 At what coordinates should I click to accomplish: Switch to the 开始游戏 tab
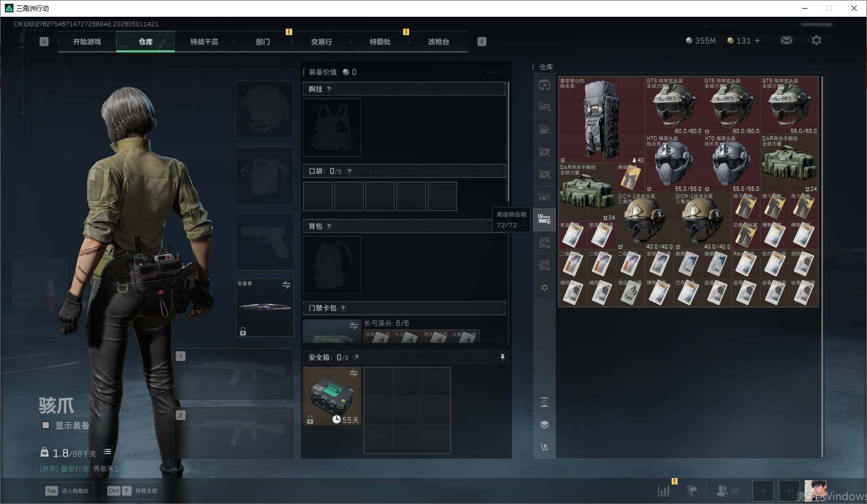[87, 42]
